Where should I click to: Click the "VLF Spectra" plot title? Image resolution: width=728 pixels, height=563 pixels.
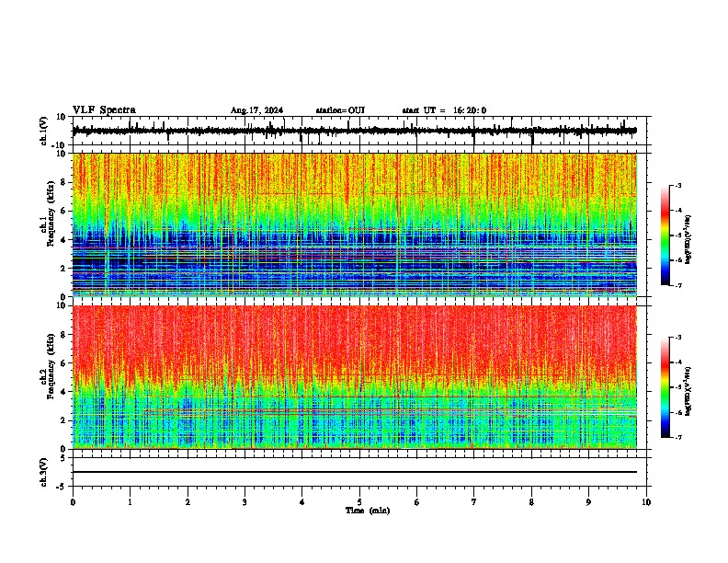(x=104, y=110)
